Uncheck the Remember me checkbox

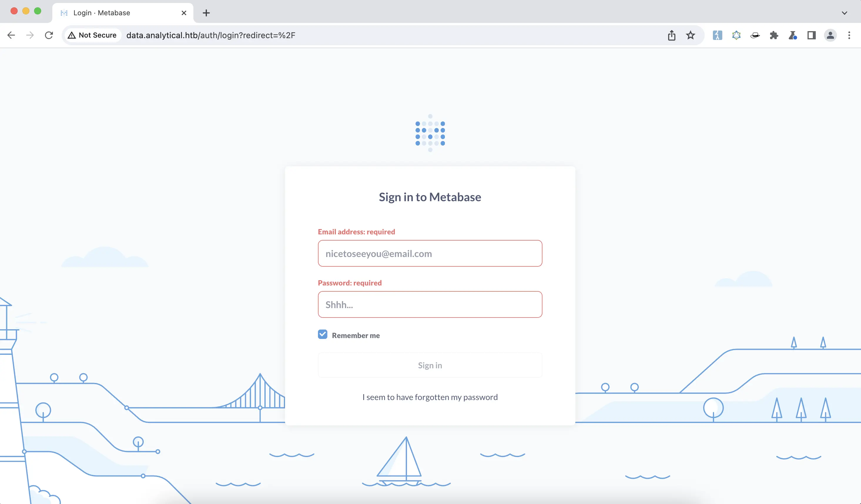pos(323,334)
